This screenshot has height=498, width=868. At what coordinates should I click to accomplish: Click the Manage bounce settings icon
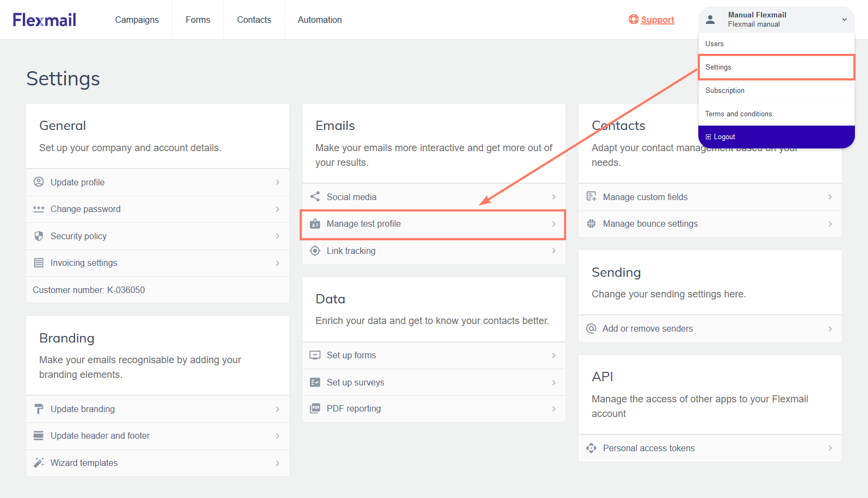[591, 223]
